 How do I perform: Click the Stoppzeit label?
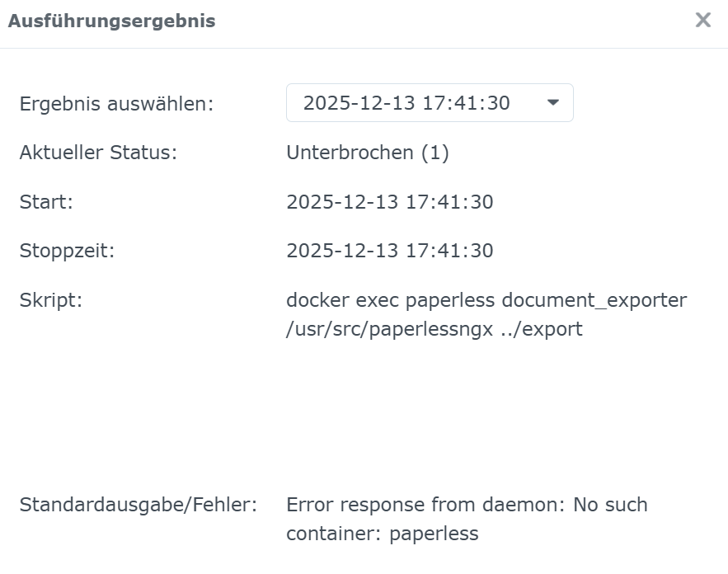[67, 250]
